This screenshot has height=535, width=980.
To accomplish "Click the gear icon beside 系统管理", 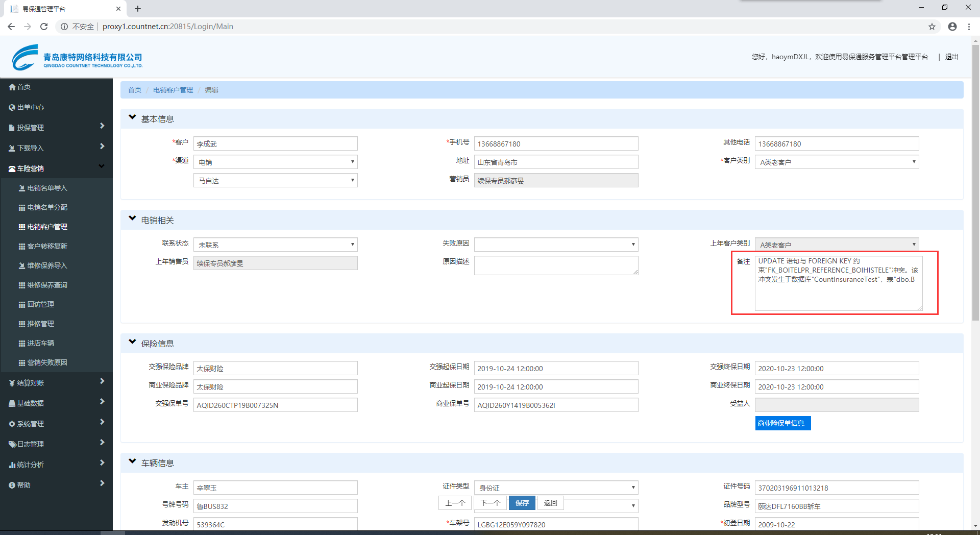I will (x=12, y=424).
